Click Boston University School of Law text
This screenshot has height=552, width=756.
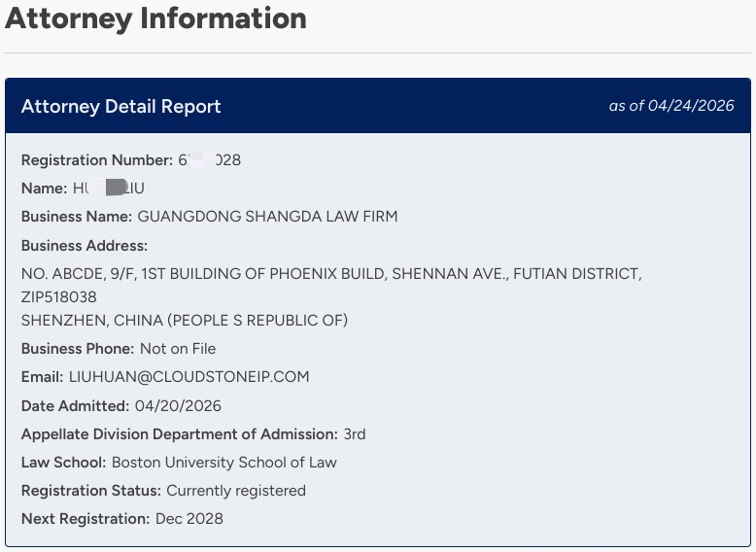point(224,463)
